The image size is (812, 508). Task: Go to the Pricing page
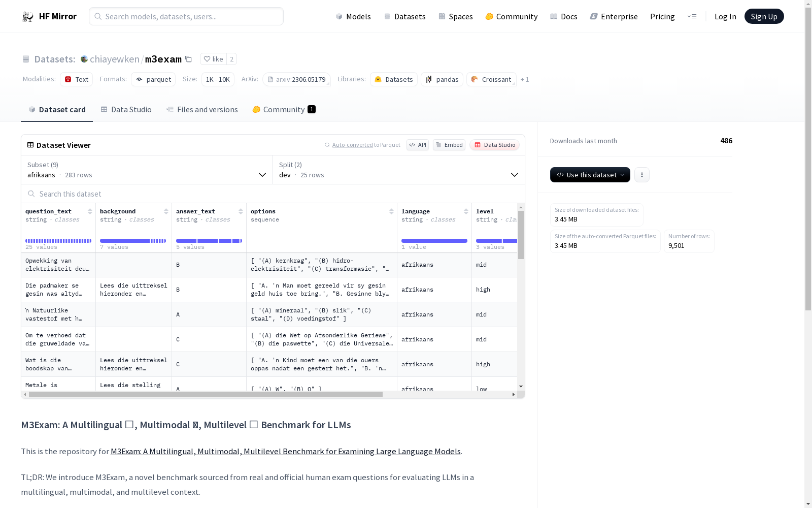662,16
